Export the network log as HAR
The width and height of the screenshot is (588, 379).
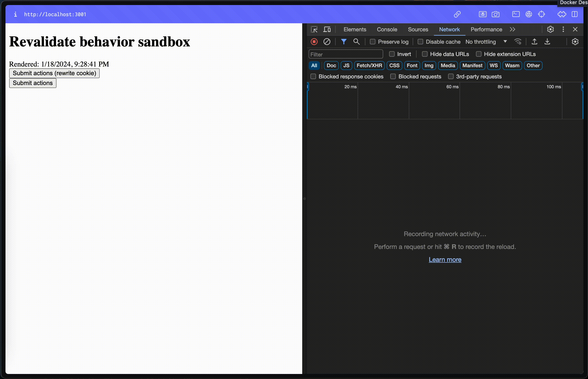tap(547, 42)
